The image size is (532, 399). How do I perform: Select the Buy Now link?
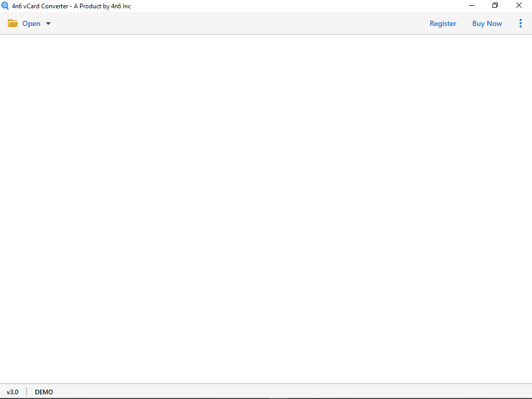pos(487,23)
